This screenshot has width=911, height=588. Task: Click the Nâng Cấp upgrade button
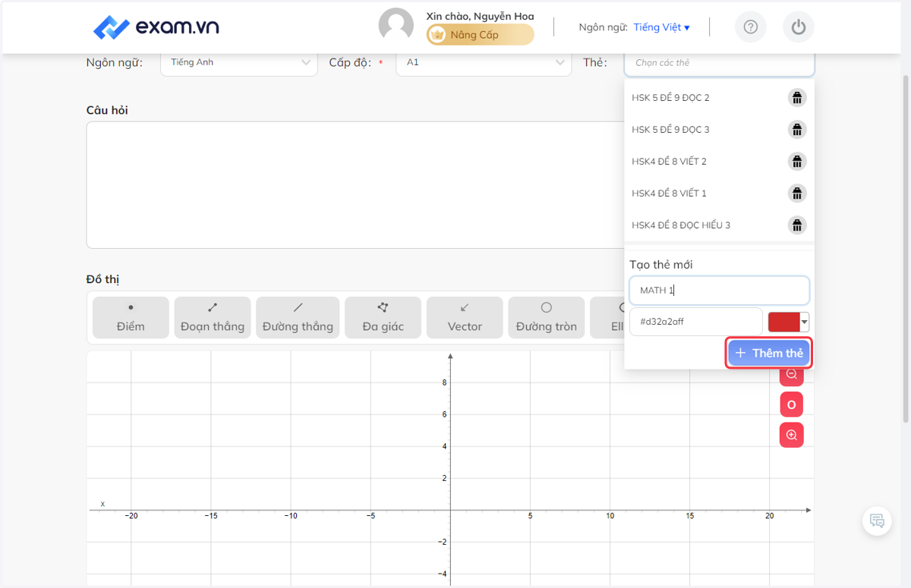click(480, 35)
